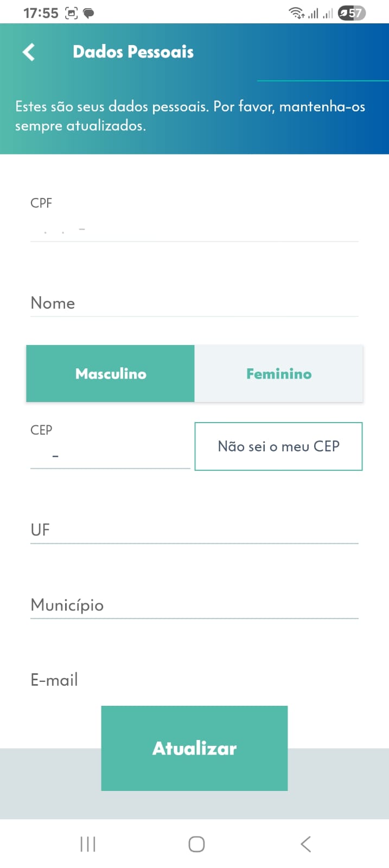This screenshot has width=389, height=868.
Task: Focus the CEP input field
Action: 110,456
